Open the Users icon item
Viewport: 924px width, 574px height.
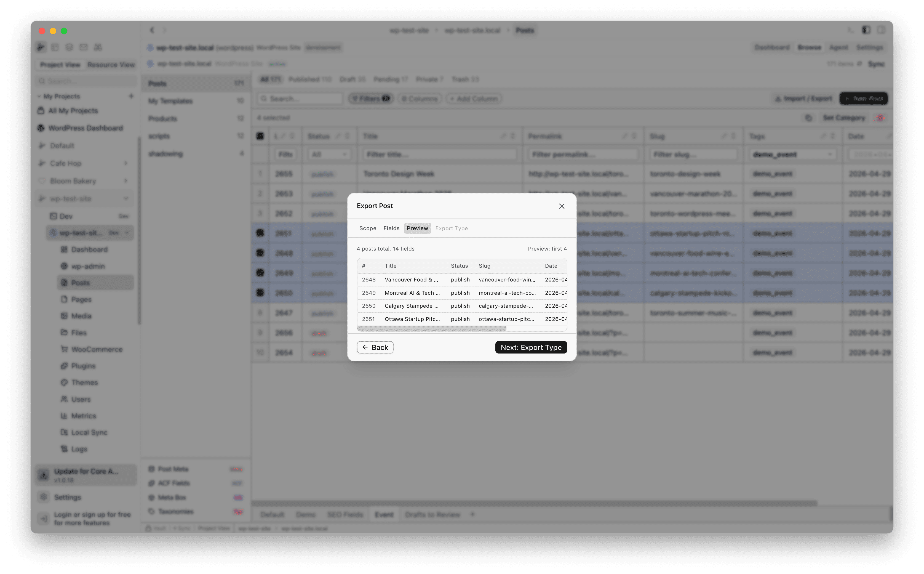point(64,399)
